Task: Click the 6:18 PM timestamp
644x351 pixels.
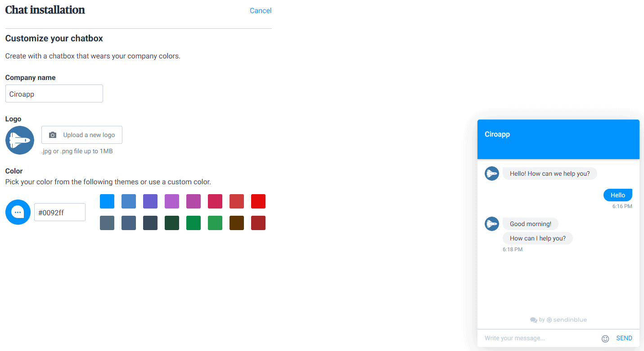Action: (x=513, y=249)
